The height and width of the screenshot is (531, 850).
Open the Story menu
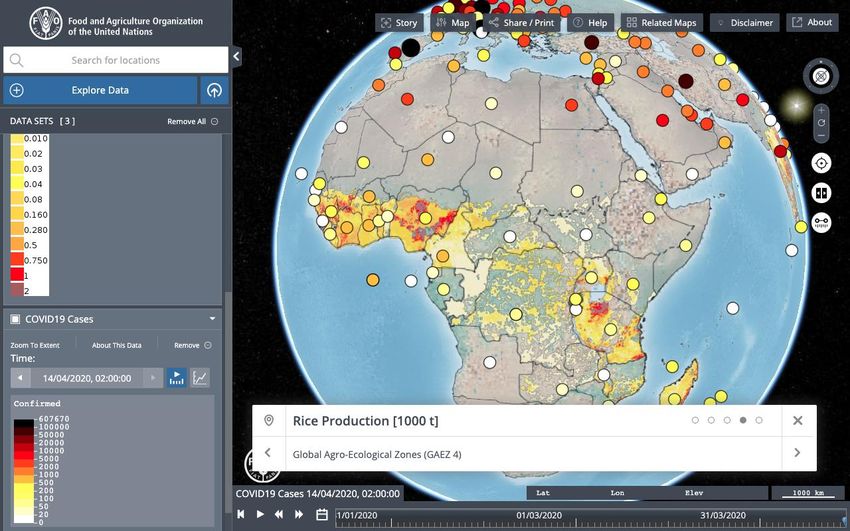click(x=400, y=23)
